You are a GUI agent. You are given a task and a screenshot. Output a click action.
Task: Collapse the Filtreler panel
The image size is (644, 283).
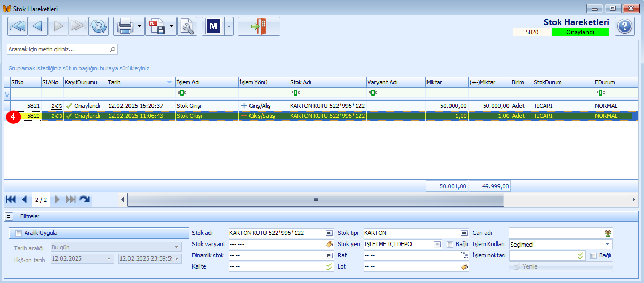point(9,216)
